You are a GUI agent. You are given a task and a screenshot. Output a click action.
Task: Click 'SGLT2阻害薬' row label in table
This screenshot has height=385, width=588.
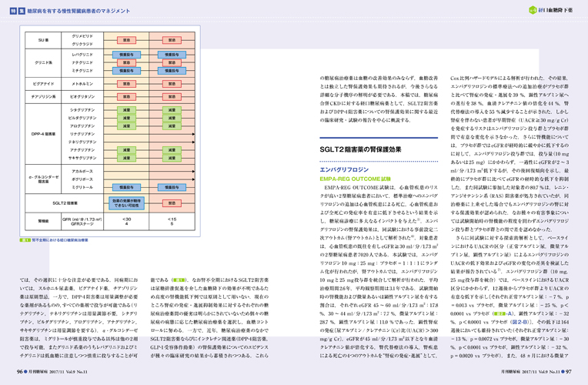64,203
